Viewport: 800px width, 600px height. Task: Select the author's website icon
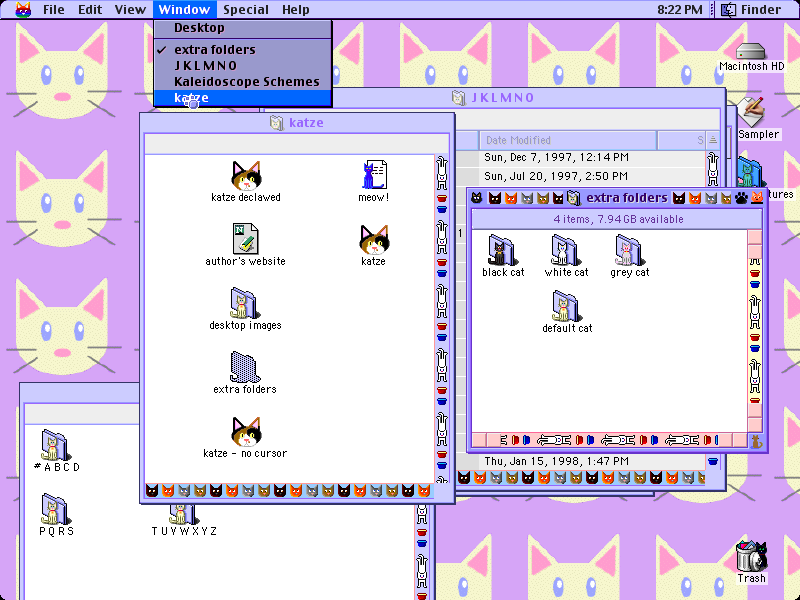point(245,239)
